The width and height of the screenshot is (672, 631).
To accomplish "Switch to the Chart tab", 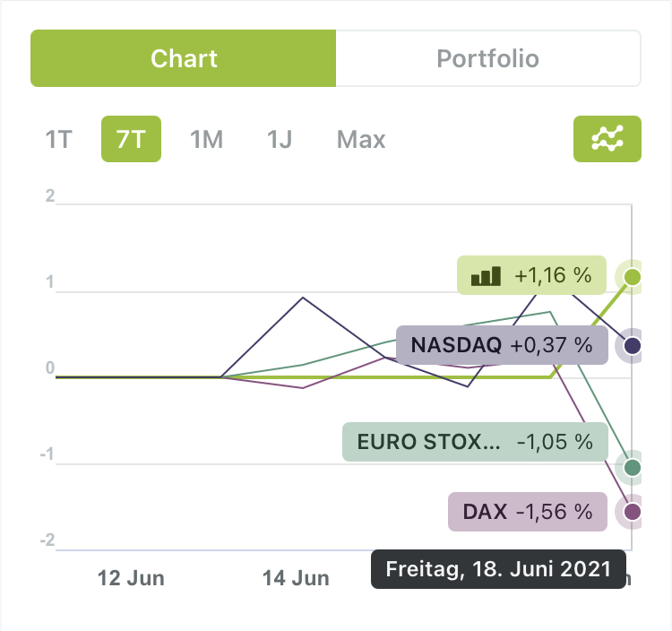I will [184, 59].
